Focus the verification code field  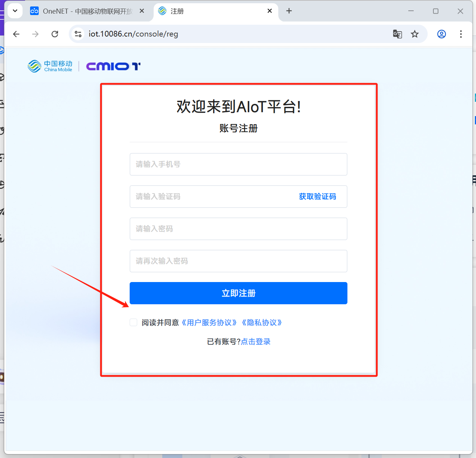(239, 196)
